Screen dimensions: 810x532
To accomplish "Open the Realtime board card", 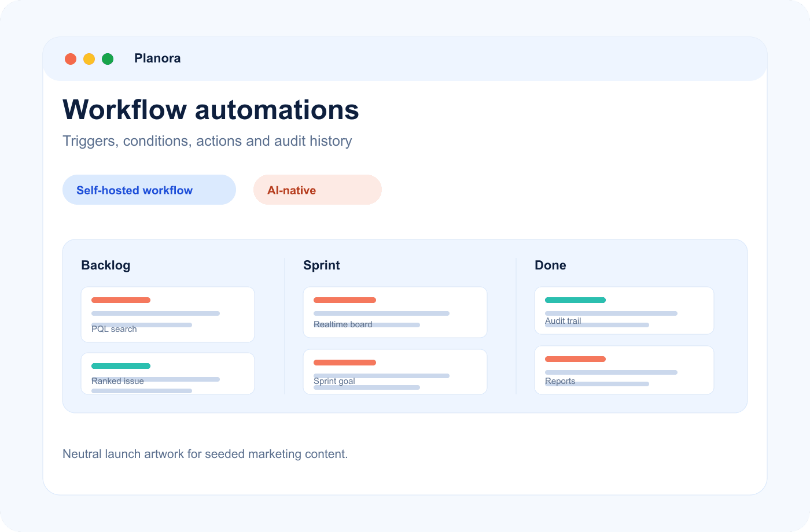I will (395, 312).
